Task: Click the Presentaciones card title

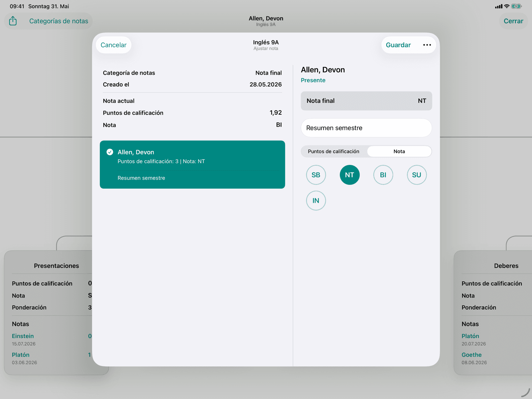Action: click(x=57, y=266)
